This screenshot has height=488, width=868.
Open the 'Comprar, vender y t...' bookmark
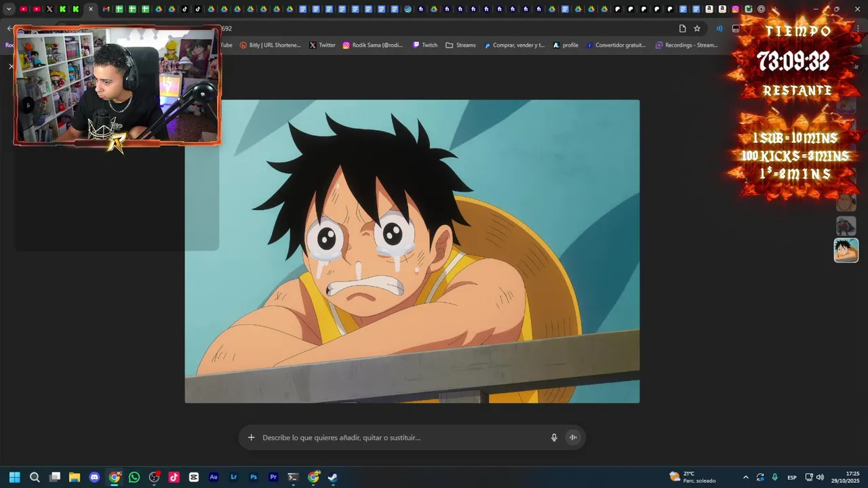click(x=514, y=45)
